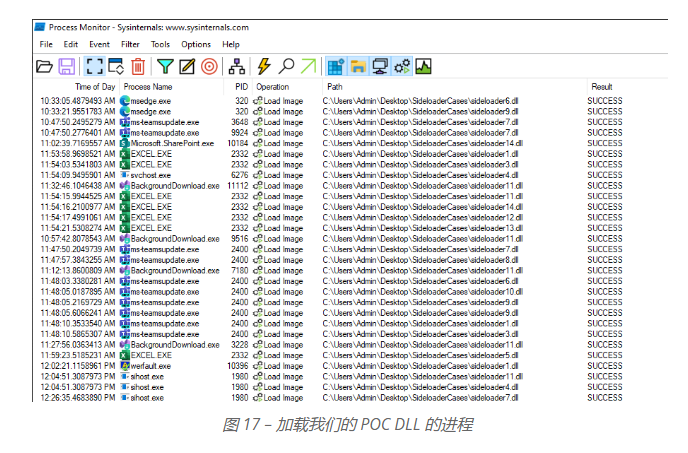Viewport: 688px width, 453px height.
Task: Click timestamp 11:47:50.2049739 AM
Action: pyautogui.click(x=78, y=249)
